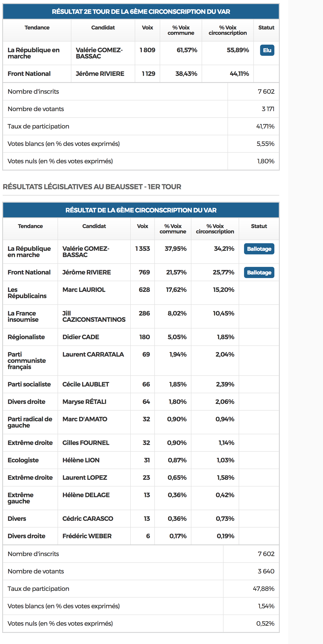Viewport: 323px width, 644px height.
Task: Click candidate Maryse RÉTALI
Action: click(84, 401)
